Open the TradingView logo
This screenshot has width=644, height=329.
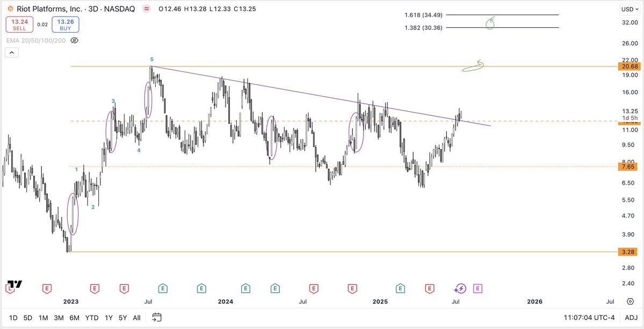pos(15,284)
